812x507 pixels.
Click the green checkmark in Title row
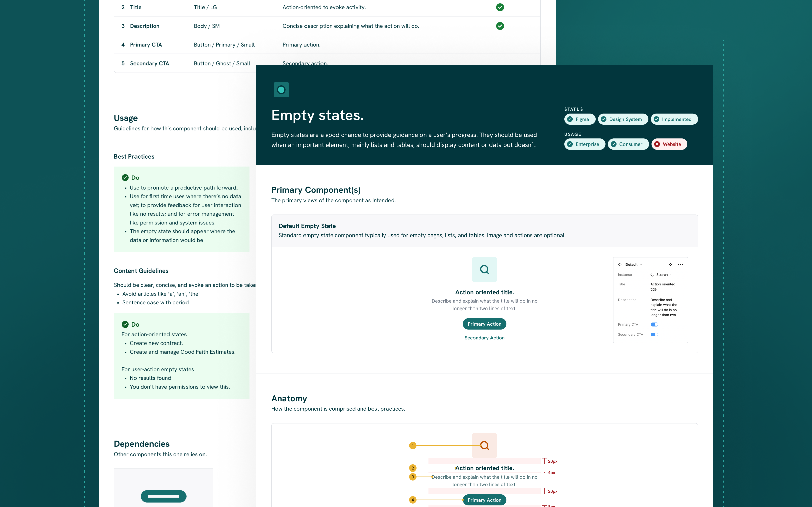(500, 7)
